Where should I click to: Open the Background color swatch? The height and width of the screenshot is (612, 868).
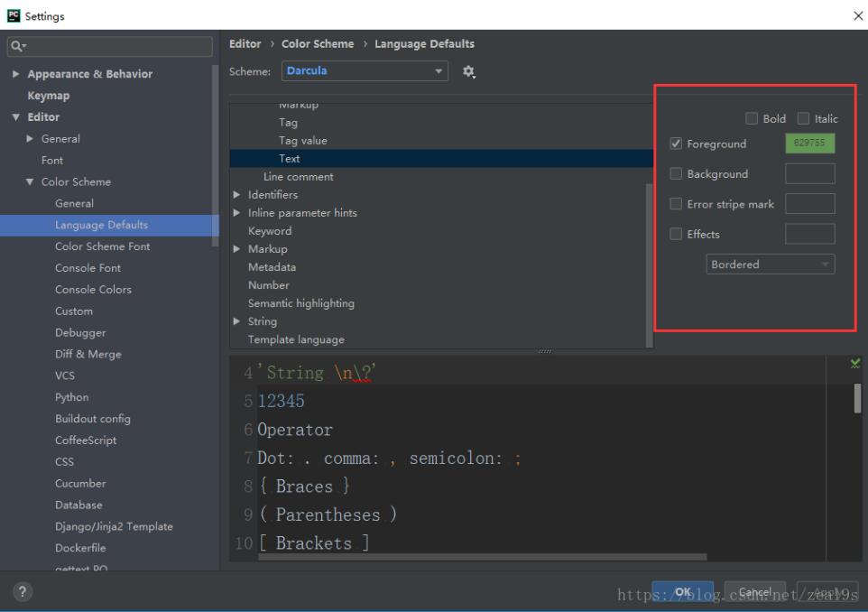810,173
